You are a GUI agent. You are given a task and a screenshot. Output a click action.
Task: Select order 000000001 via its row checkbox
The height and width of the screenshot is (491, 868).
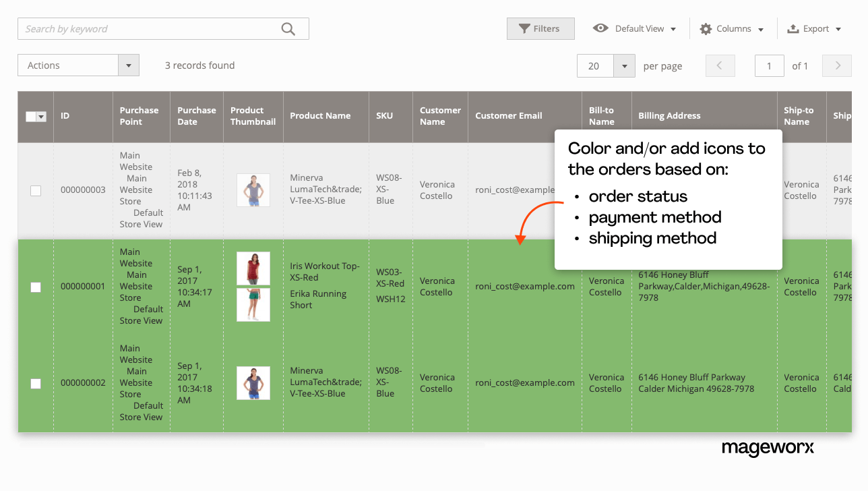click(35, 287)
